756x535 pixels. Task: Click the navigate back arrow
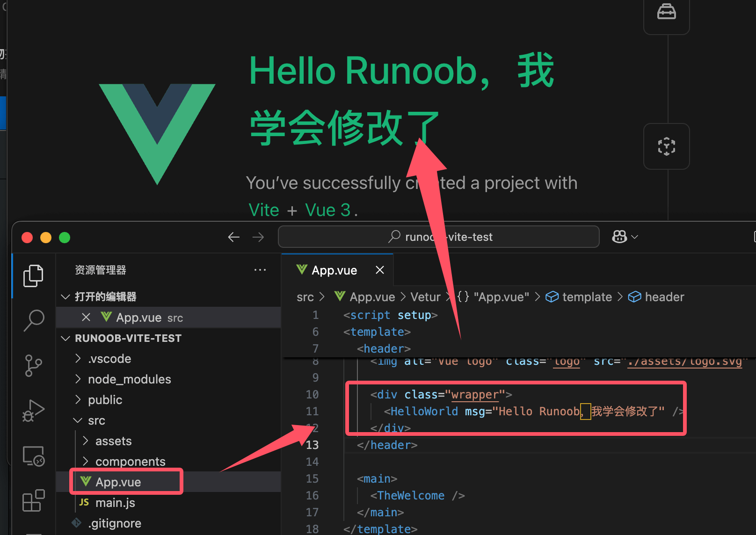point(234,237)
